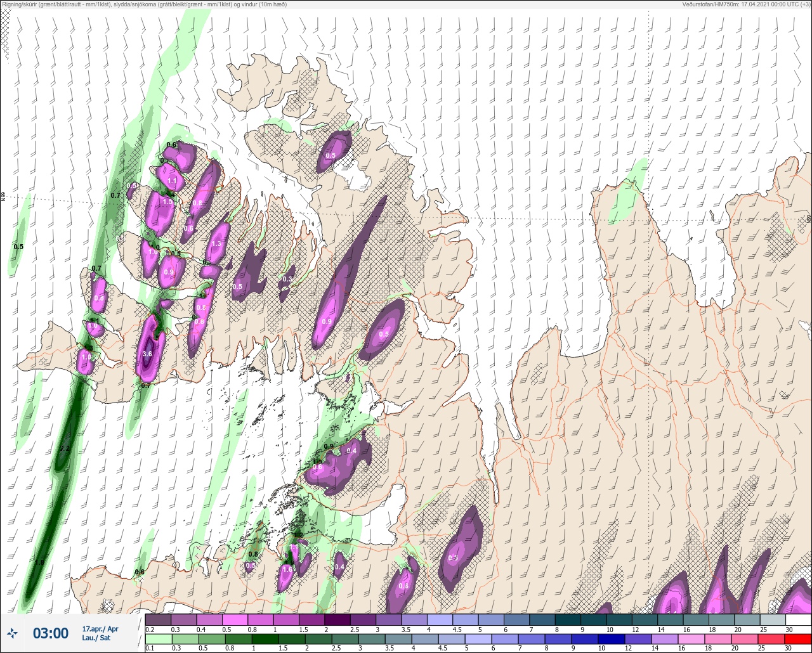
Task: Select the bright red 30 rain legend swatch
Action: 798,639
